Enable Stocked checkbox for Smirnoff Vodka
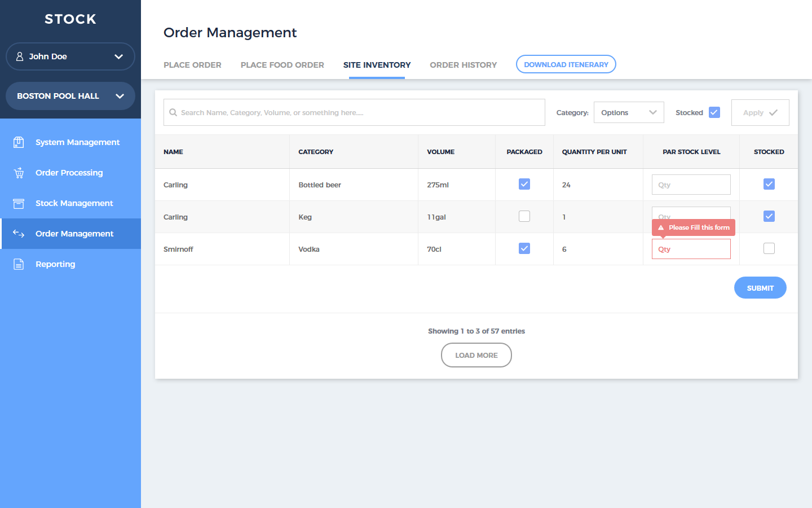Screen dimensions: 812x508 pos(769,248)
